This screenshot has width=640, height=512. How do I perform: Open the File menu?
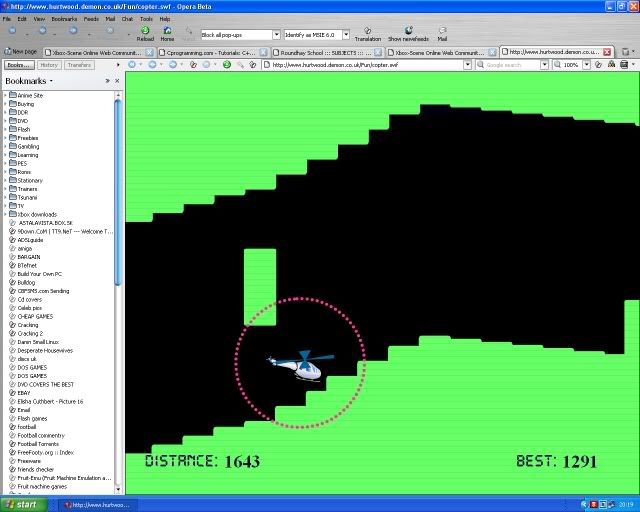click(7, 19)
